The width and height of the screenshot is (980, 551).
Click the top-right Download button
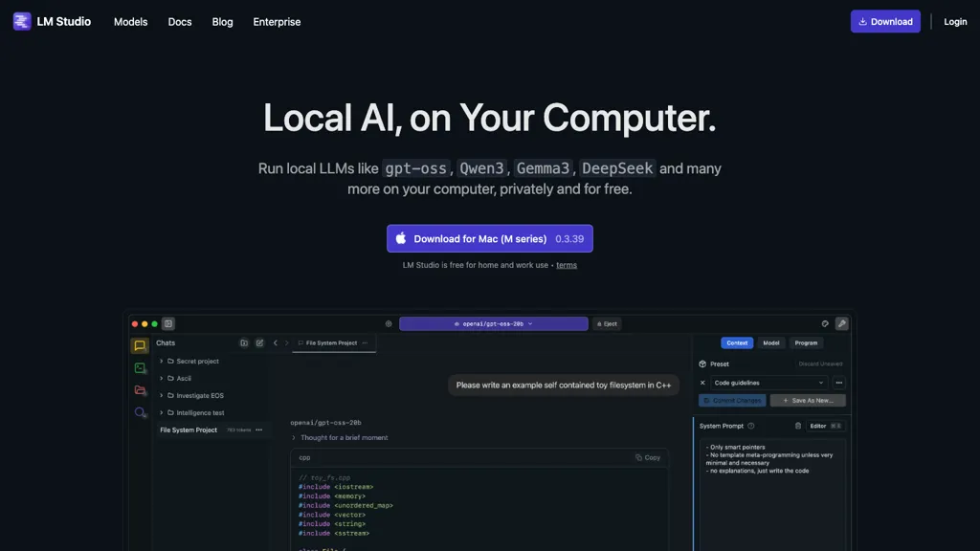click(885, 21)
